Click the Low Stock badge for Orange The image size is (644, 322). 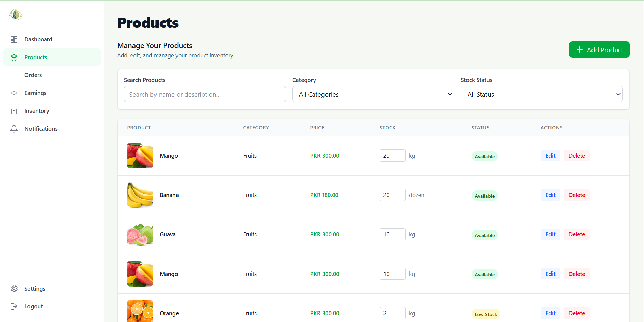click(486, 314)
